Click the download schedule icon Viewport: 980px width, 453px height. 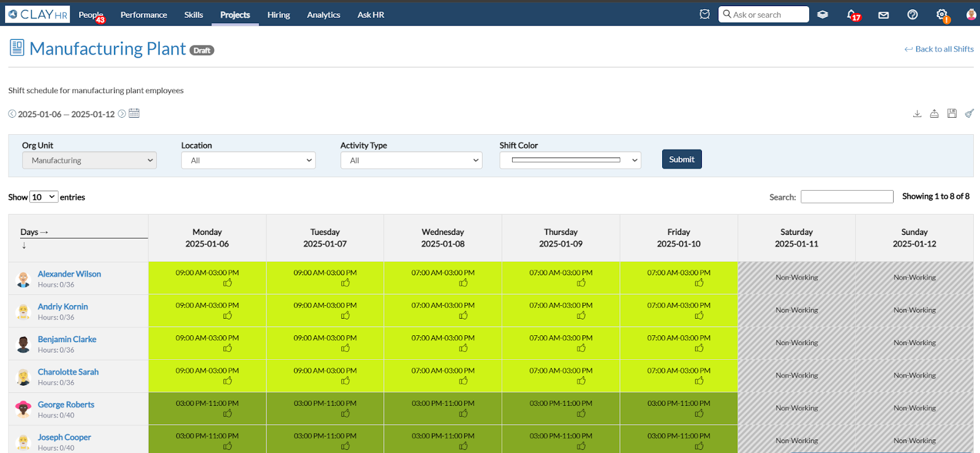(x=917, y=113)
